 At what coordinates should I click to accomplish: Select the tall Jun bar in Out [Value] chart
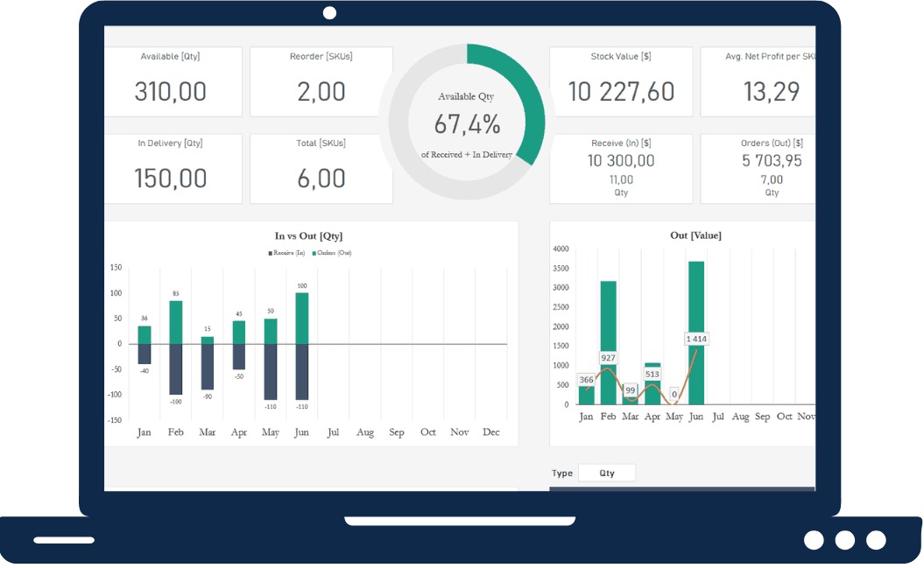point(696,333)
